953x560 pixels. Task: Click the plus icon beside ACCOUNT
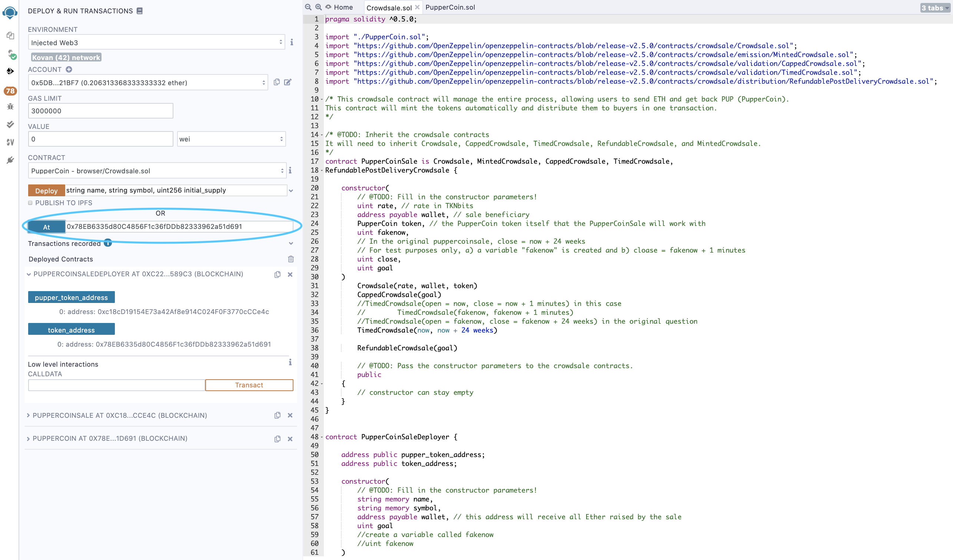pyautogui.click(x=69, y=69)
